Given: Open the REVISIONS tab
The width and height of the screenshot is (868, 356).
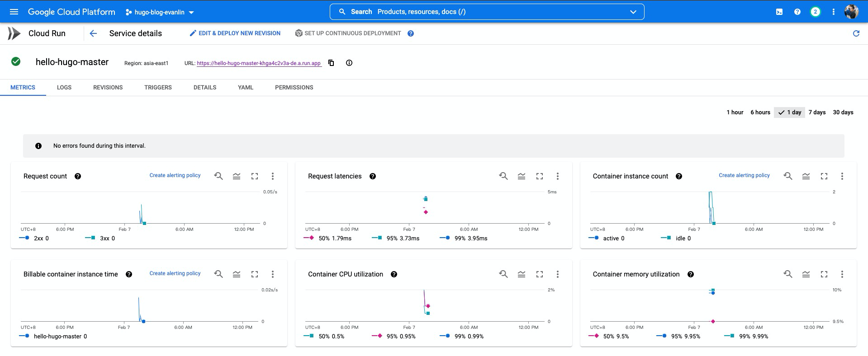Looking at the screenshot, I should point(108,88).
